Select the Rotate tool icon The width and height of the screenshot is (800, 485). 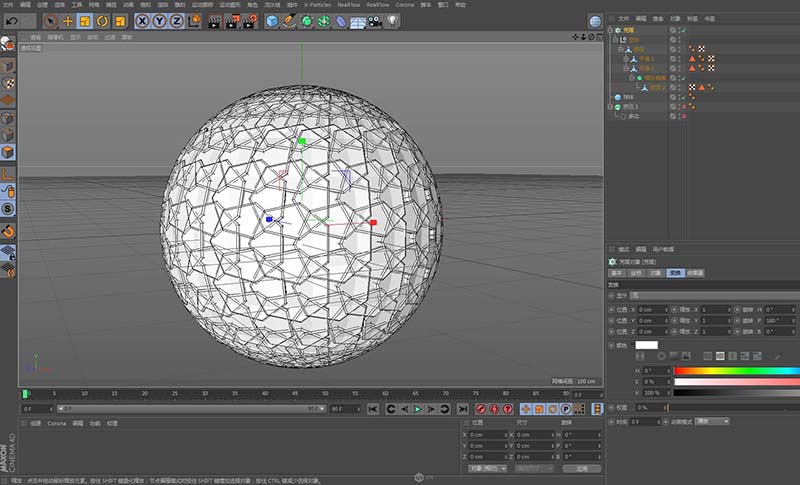pos(101,20)
